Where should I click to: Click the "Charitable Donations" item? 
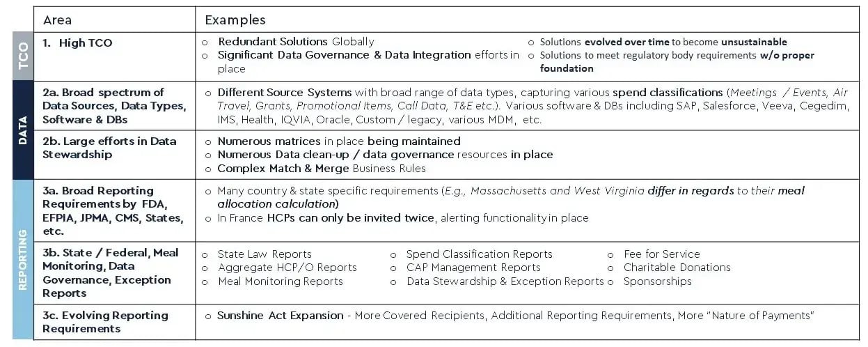(677, 268)
